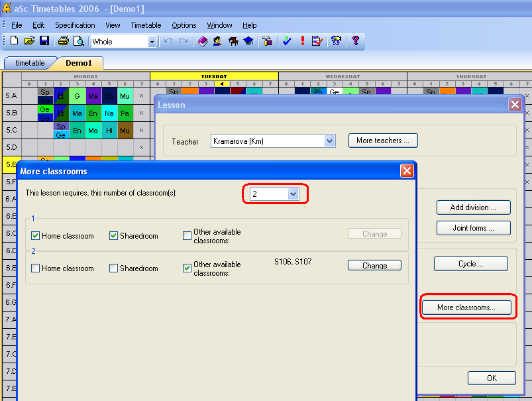Uncheck Home classroom in row 1
The width and height of the screenshot is (532, 401).
tap(36, 236)
